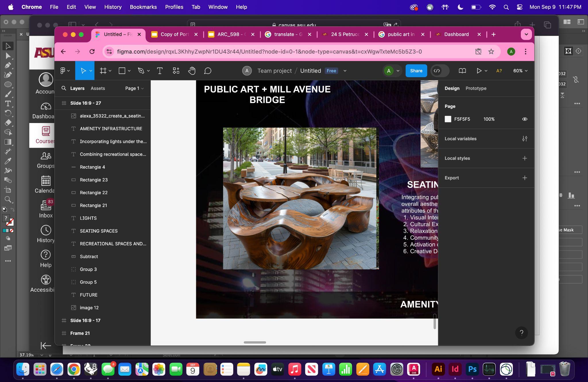Open the Page 1 dropdown
The image size is (588, 382).
[134, 88]
